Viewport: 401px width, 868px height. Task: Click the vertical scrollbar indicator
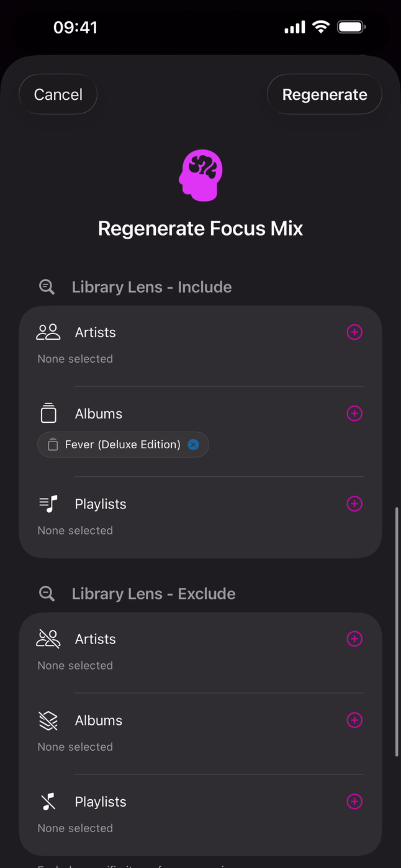click(x=397, y=631)
